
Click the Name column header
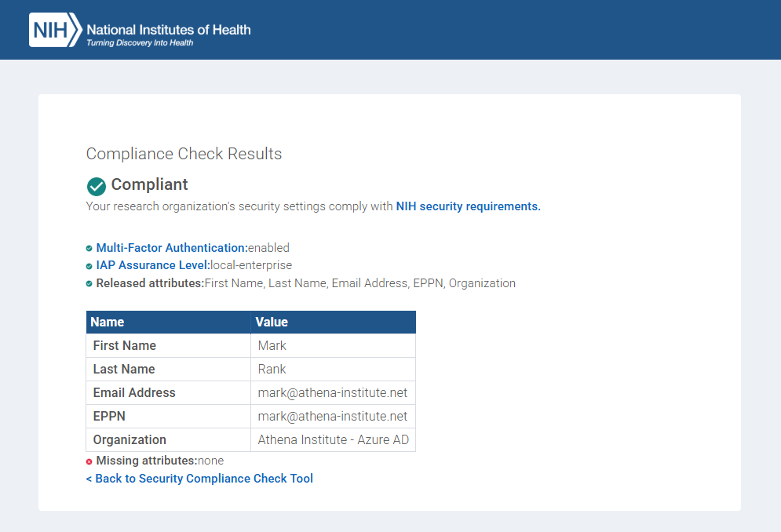pos(108,322)
